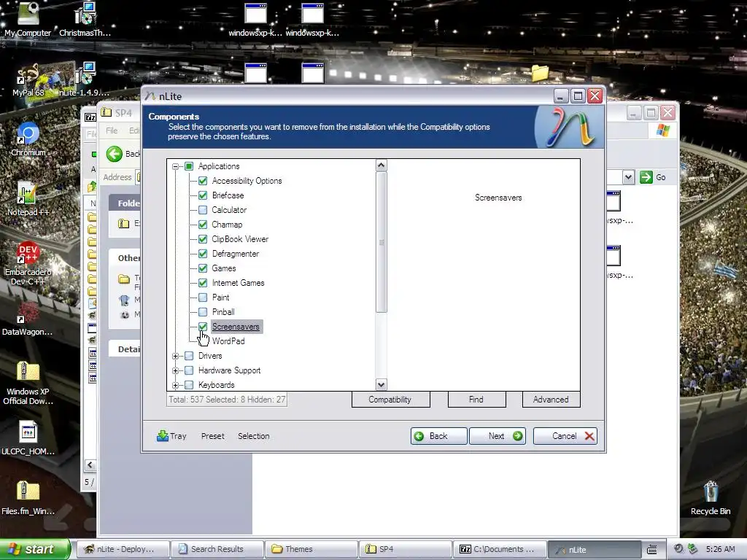The height and width of the screenshot is (560, 747).
Task: Open Windows XP Official Download zip folder
Action: coord(28,383)
